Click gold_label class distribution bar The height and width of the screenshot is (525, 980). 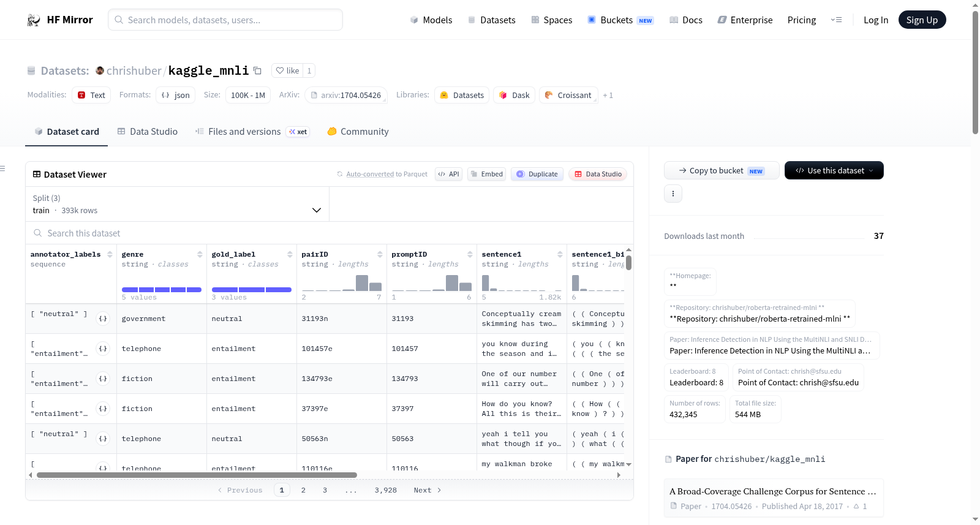[252, 290]
